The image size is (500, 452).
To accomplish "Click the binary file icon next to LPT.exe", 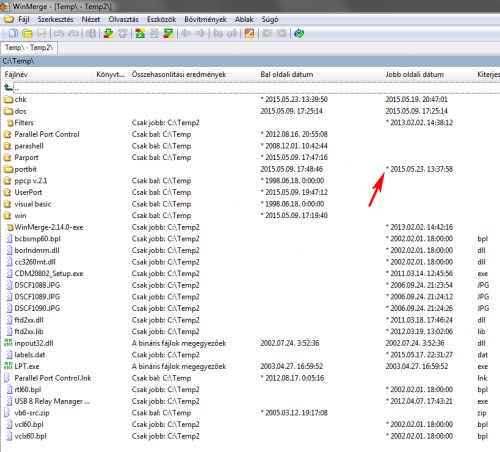I will [8, 366].
